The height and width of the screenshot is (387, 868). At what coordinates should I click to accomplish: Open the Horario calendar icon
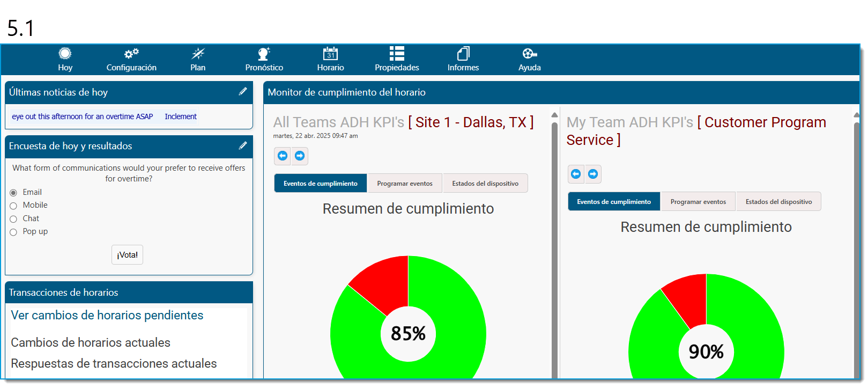pyautogui.click(x=330, y=54)
